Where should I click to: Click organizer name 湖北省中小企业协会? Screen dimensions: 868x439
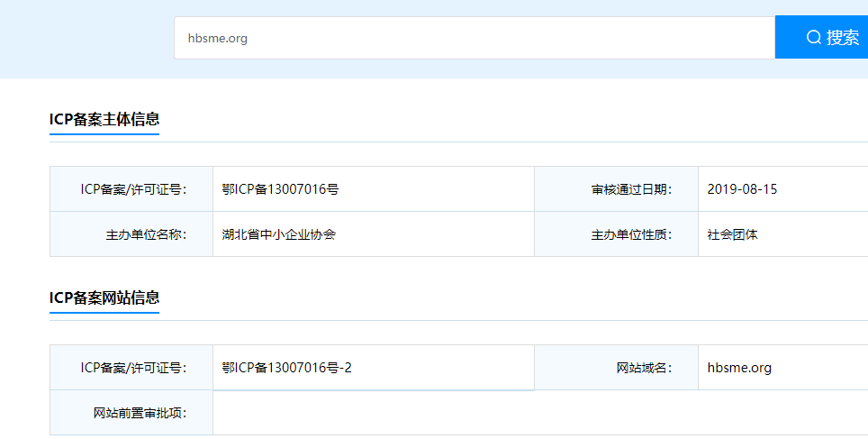coord(279,234)
